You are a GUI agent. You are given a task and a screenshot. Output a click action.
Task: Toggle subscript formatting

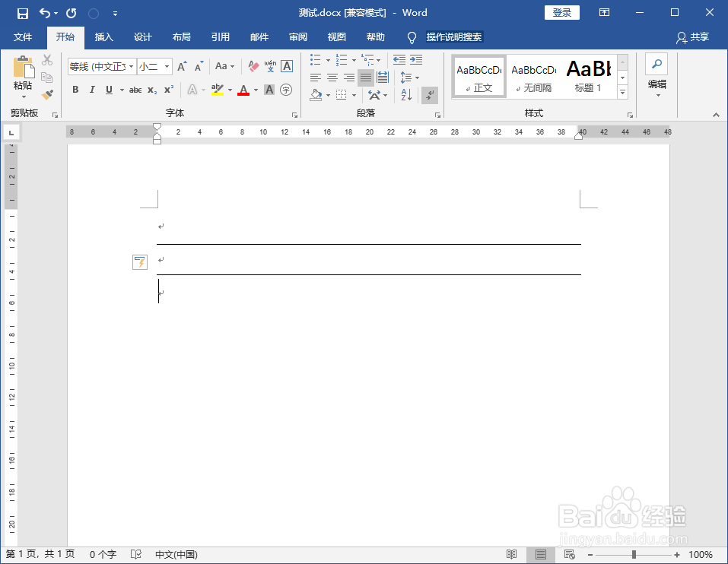pos(152,90)
